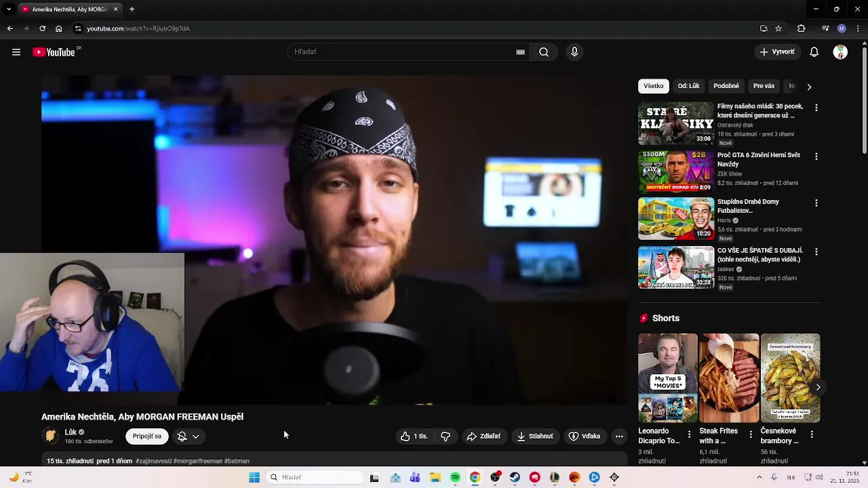The height and width of the screenshot is (488, 868).
Task: Open Steam from the taskbar
Action: pos(515,477)
